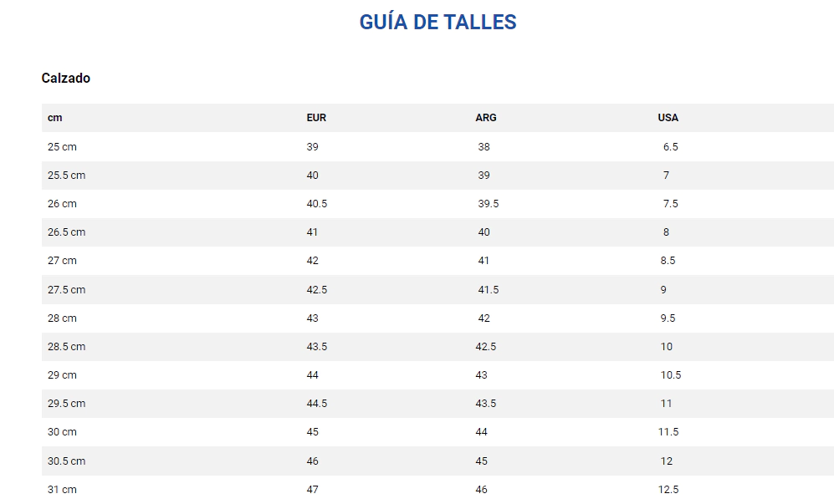The width and height of the screenshot is (834, 504).
Task: Click USA size 12 in 30.5 cm row
Action: (x=667, y=461)
